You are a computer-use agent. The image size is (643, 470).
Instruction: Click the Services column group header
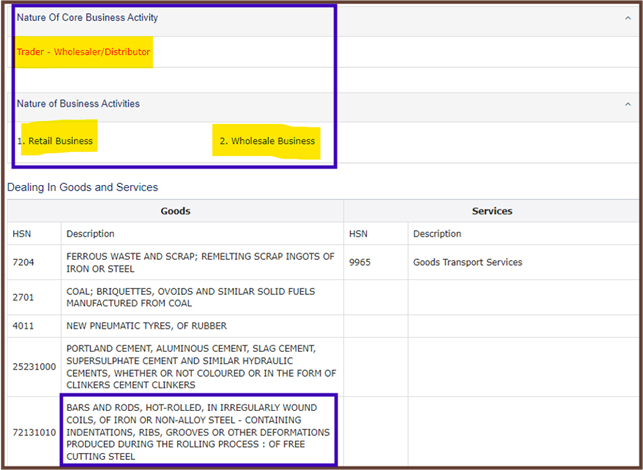492,211
